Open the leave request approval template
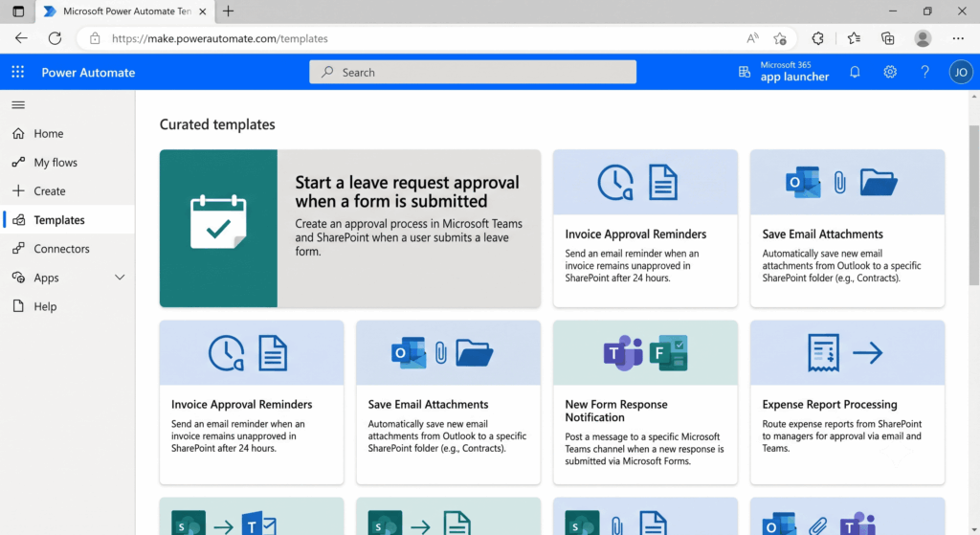 [x=350, y=228]
